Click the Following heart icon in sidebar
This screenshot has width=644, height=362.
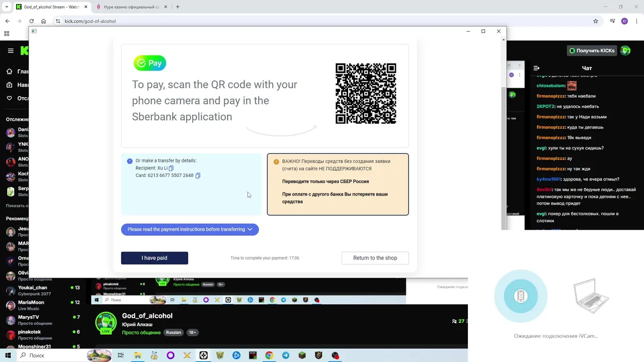pos(9,98)
